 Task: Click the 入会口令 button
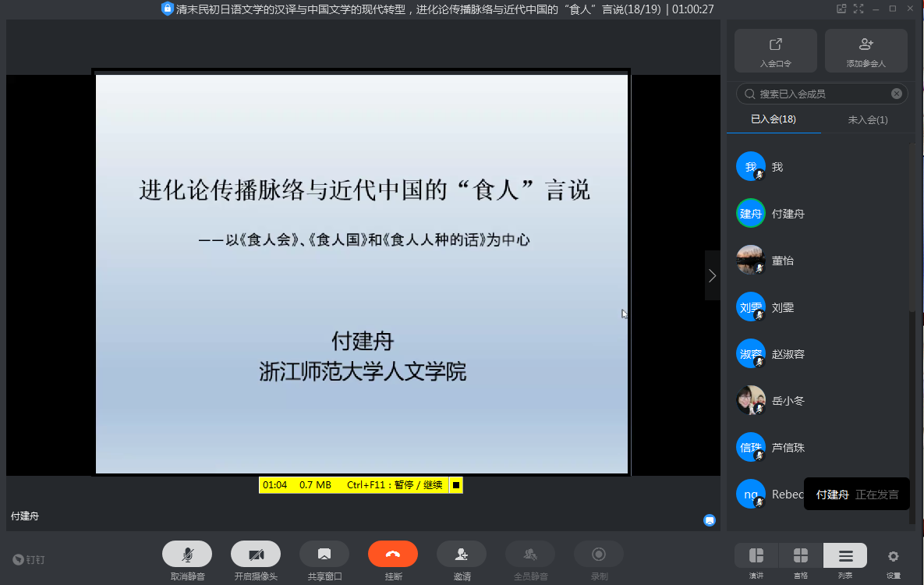click(x=776, y=51)
